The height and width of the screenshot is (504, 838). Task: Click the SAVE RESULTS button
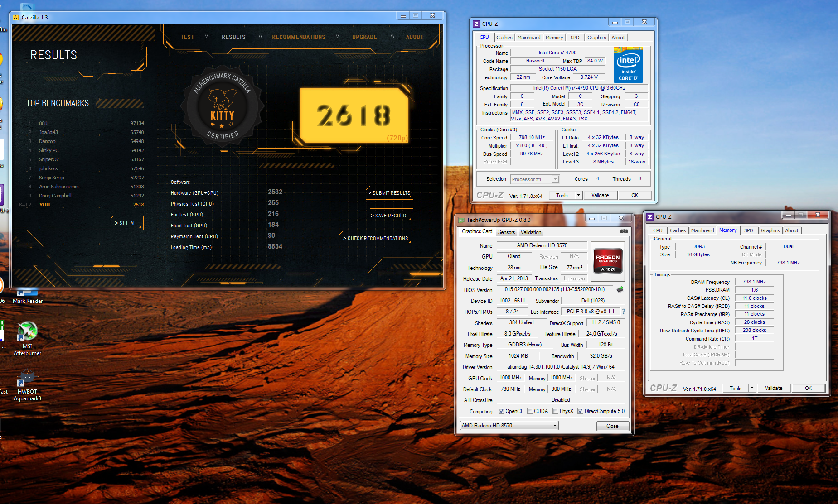[x=389, y=216]
